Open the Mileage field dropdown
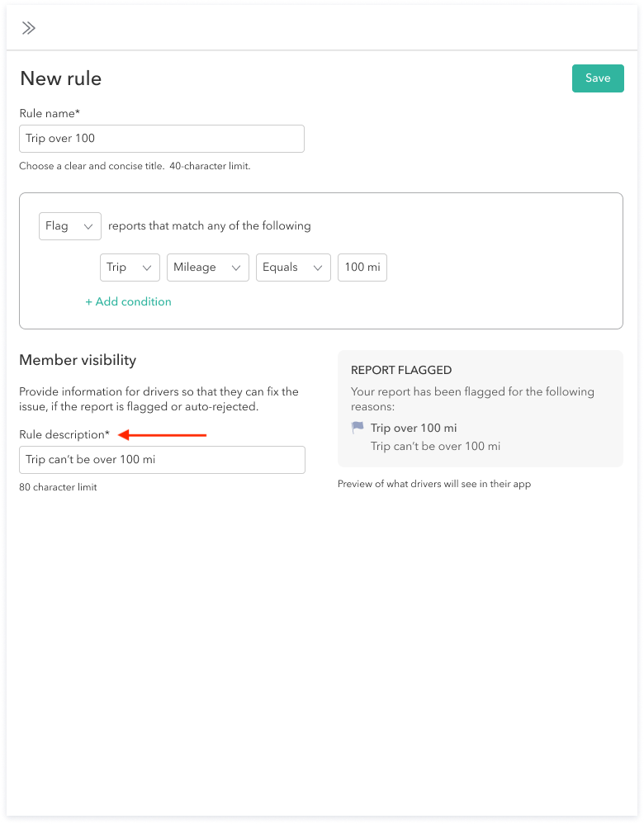The width and height of the screenshot is (644, 824). tap(207, 268)
